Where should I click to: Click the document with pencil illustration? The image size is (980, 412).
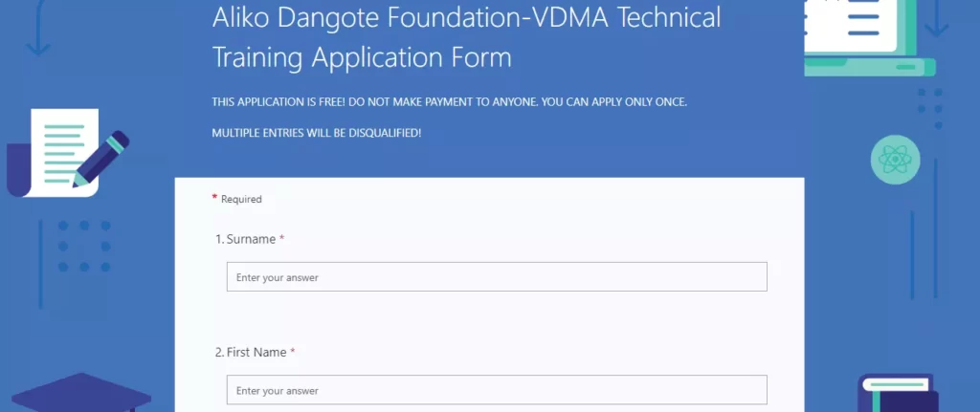pos(68,153)
